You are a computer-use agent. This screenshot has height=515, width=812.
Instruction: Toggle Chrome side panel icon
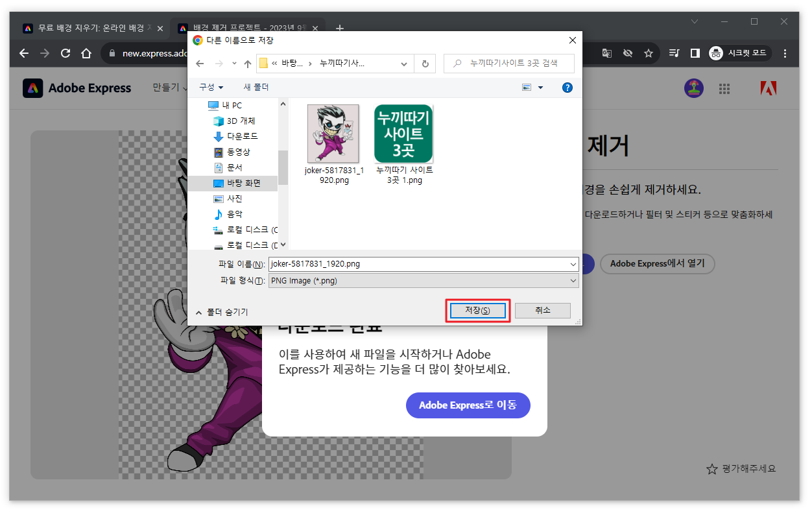click(x=695, y=53)
